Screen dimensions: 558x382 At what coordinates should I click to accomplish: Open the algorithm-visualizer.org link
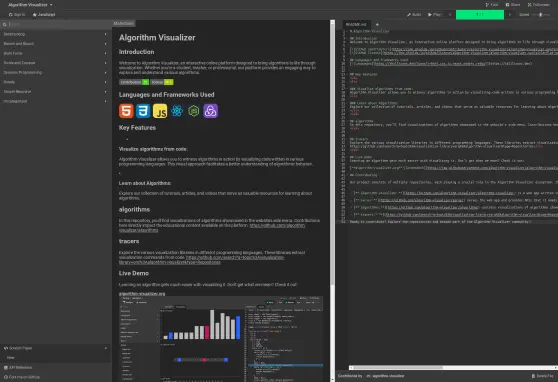(142, 294)
